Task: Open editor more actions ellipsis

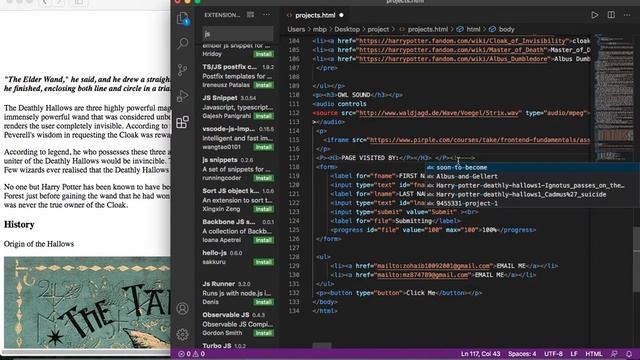Action: (627, 15)
